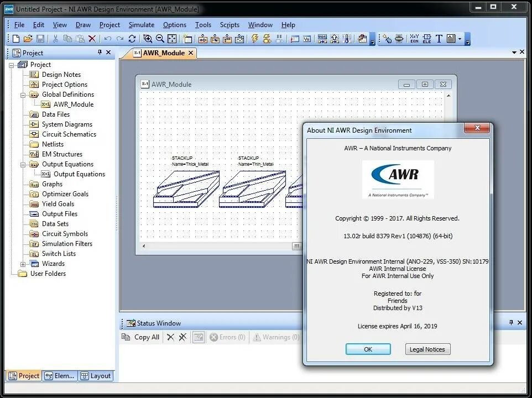532x398 pixels.
Task: Pin the Status Window with the pushpin icon
Action: click(512, 322)
